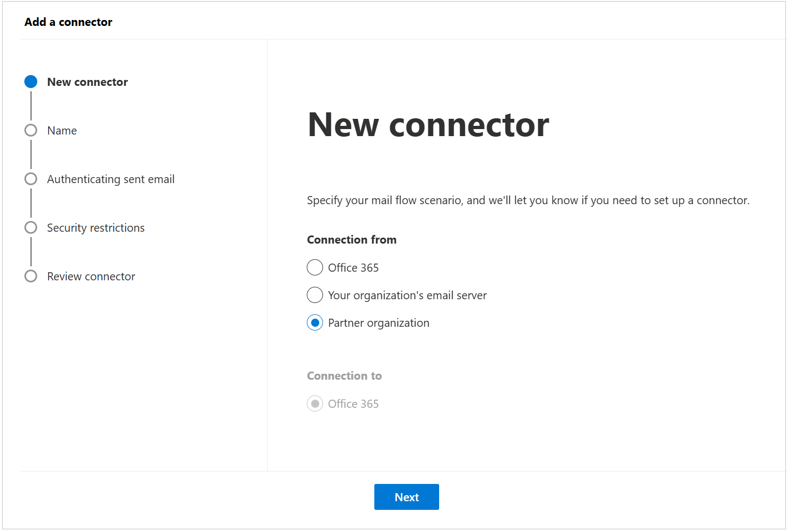Click the circle beside Authenticating sent email

pyautogui.click(x=31, y=179)
